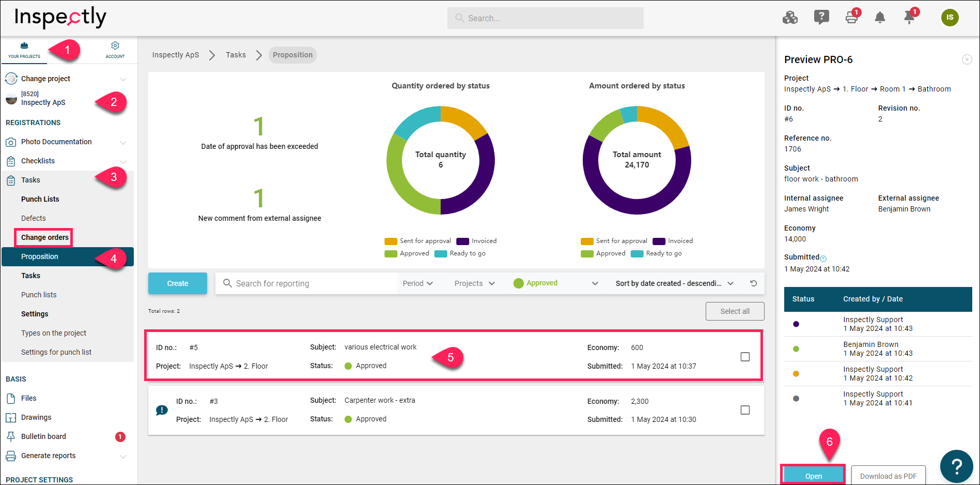This screenshot has width=980, height=485.
Task: Click the Inspectly ApS project thumbnail
Action: (11, 99)
